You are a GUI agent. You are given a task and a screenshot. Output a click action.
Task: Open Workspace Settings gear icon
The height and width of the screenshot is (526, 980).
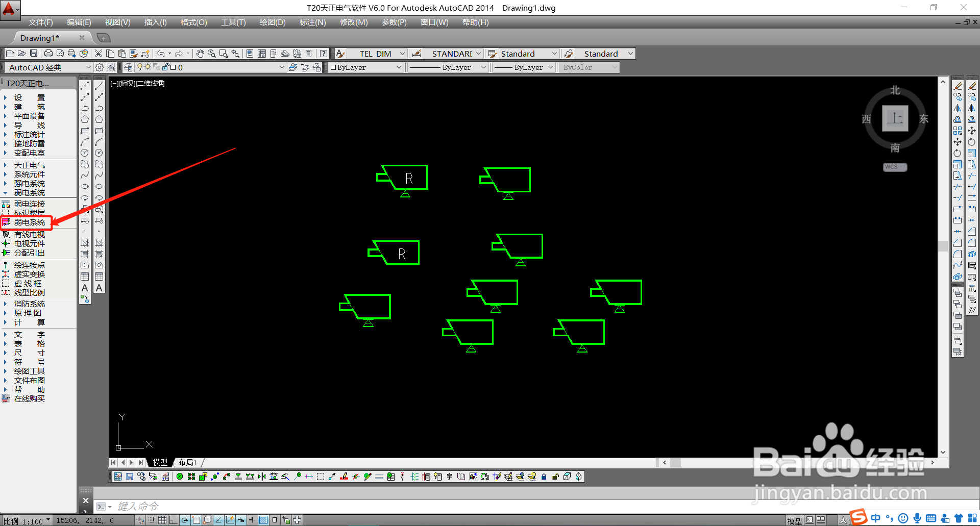(100, 67)
